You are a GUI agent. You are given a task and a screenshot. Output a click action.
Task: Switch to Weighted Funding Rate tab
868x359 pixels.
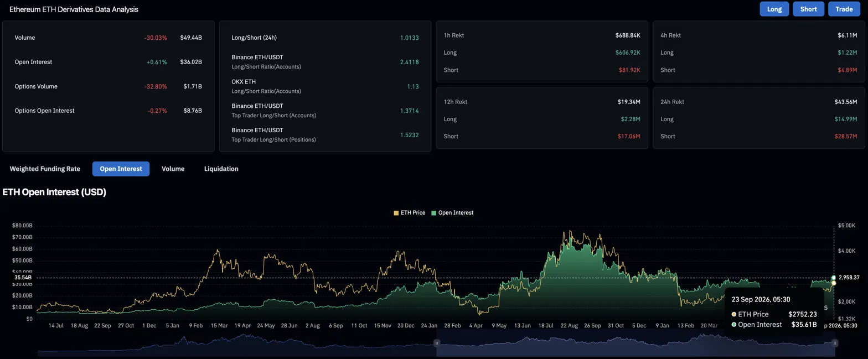click(45, 169)
